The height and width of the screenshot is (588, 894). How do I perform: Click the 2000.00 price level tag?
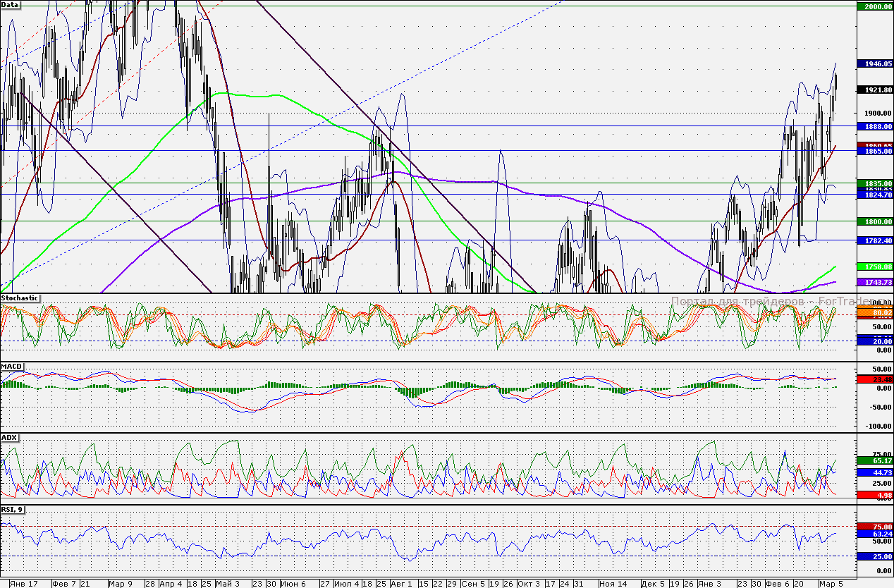(874, 6)
